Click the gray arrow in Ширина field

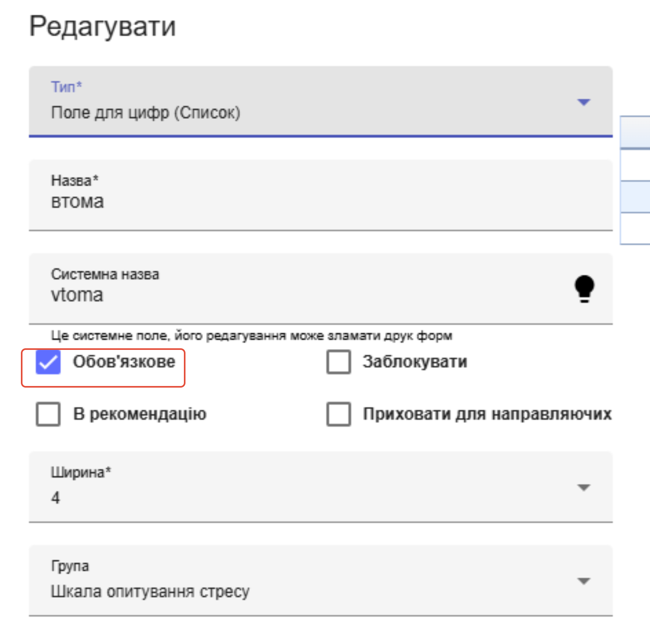point(583,487)
